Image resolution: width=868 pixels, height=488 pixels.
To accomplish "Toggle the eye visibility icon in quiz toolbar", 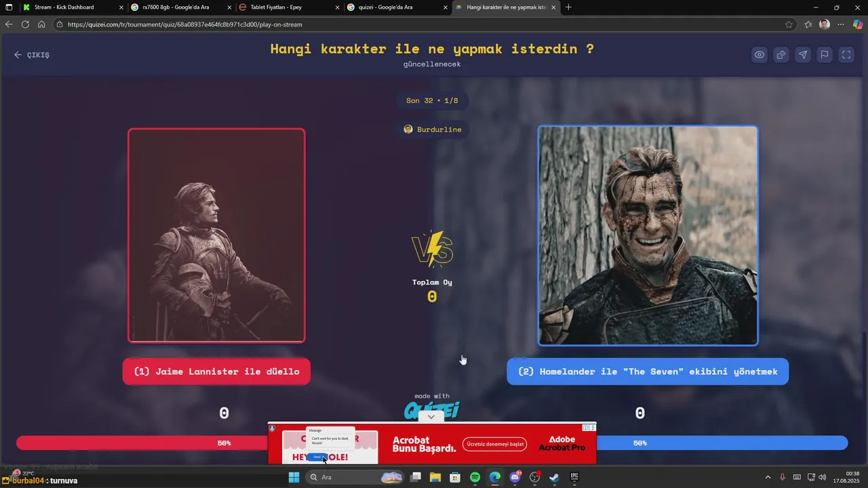I will [x=759, y=55].
